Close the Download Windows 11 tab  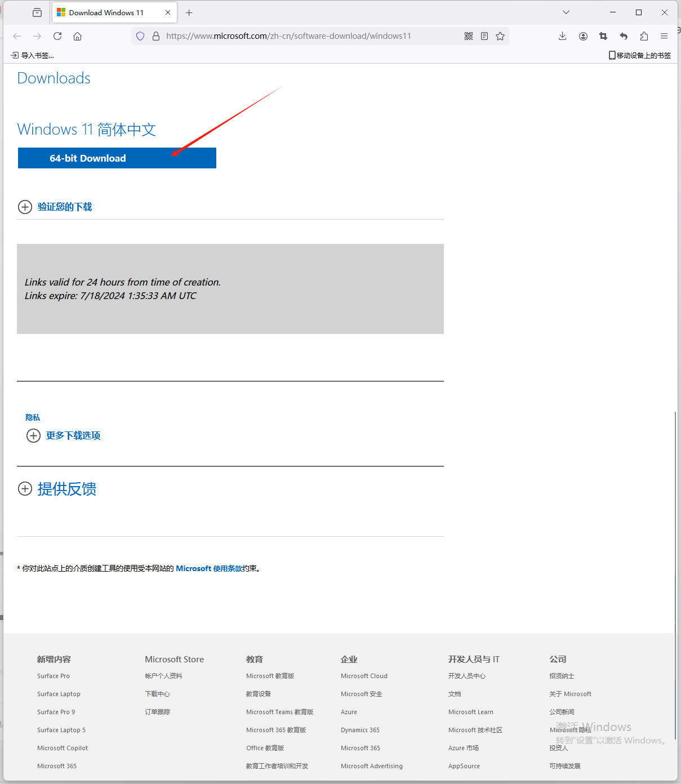click(168, 12)
